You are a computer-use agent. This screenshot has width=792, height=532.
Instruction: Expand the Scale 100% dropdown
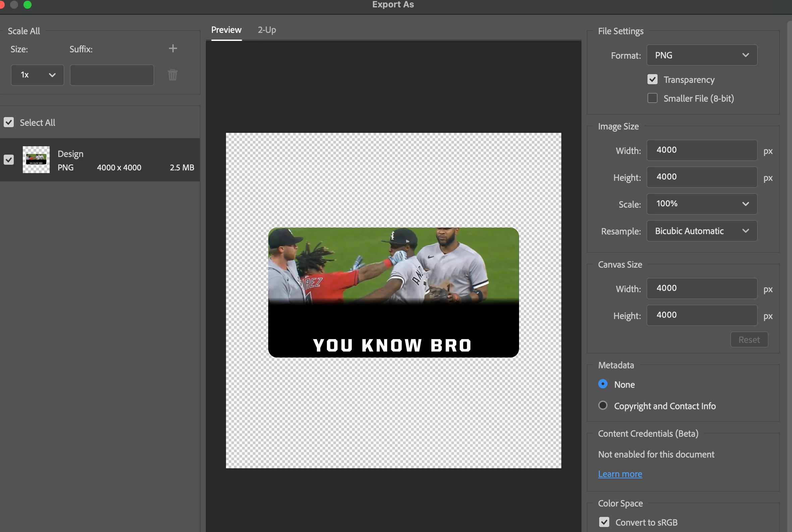click(x=701, y=204)
